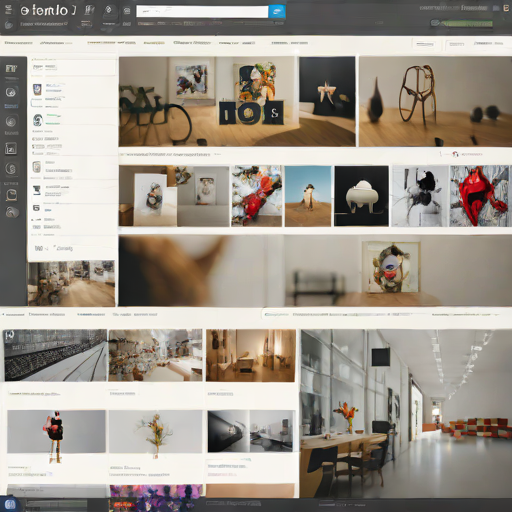Click the blue search button beside search field
The image size is (512, 512).
pos(277,12)
